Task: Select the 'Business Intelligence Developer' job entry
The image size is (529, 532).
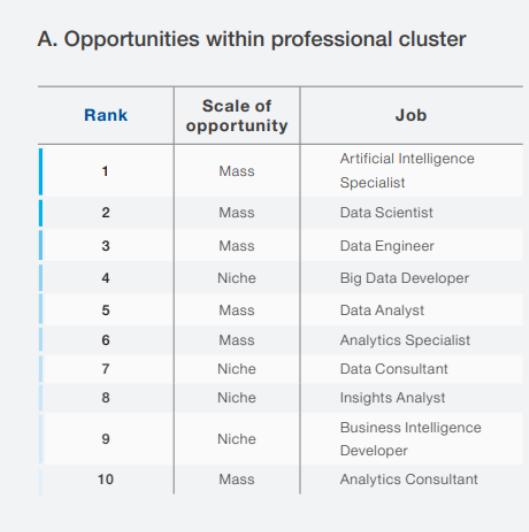Action: click(x=411, y=439)
